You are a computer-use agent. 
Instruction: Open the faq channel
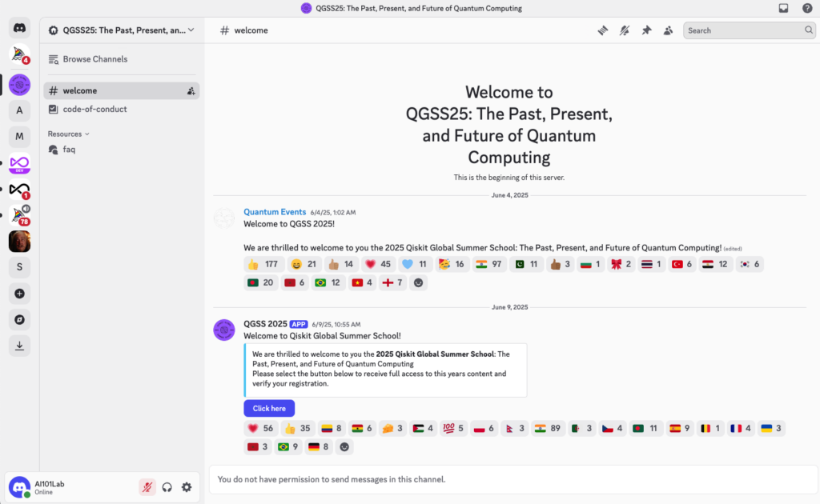(122, 150)
